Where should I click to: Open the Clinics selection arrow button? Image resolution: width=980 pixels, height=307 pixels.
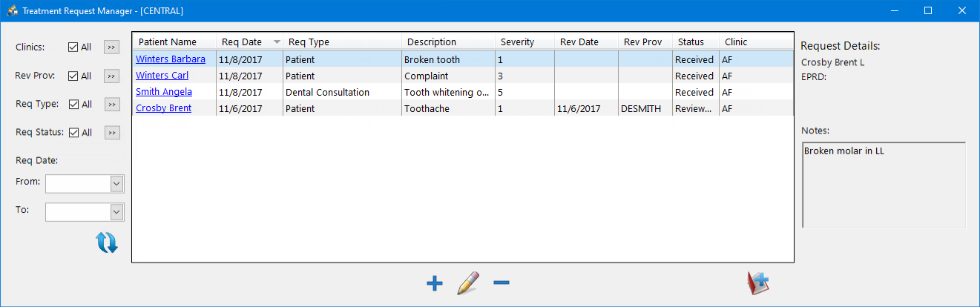tap(111, 47)
